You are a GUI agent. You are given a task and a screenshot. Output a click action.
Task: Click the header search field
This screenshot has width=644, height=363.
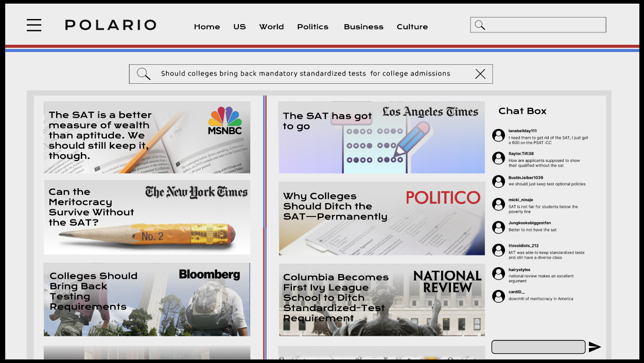[x=538, y=25]
